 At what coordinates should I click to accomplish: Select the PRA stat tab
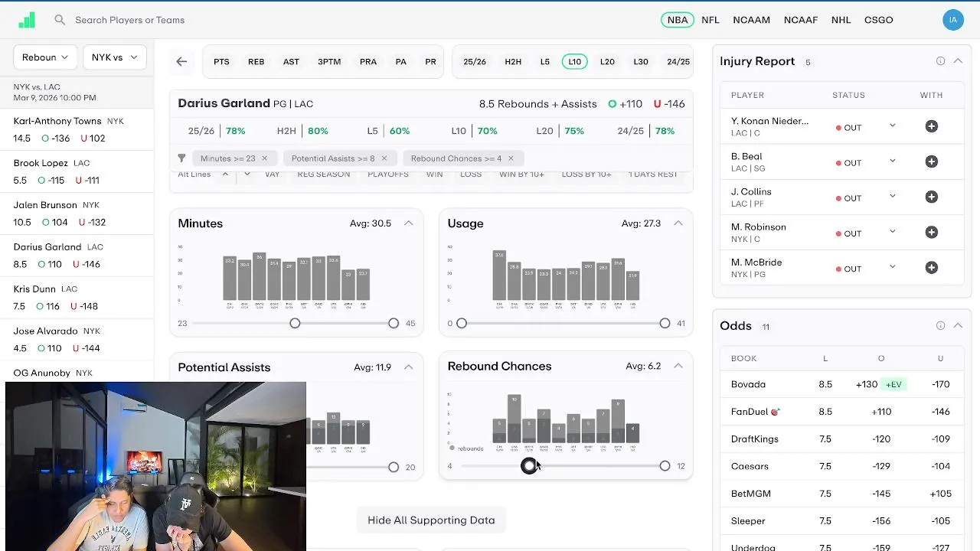point(368,62)
